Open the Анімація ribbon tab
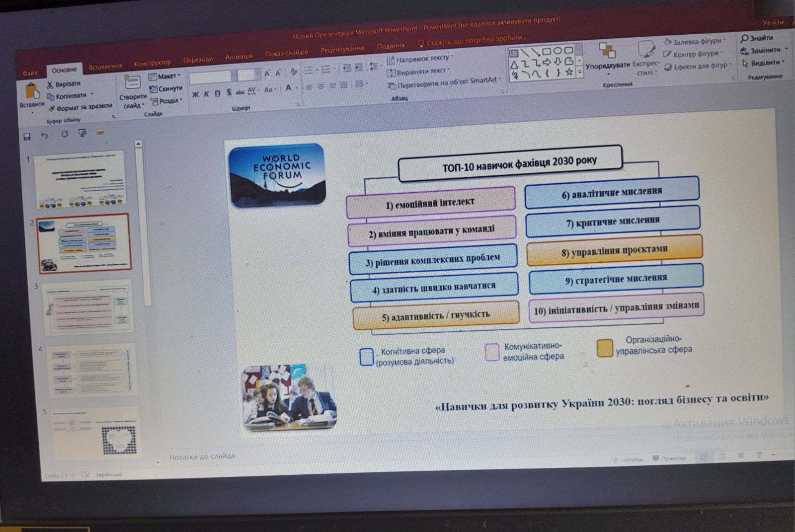Viewport: 795px width, 532px height. (238, 57)
